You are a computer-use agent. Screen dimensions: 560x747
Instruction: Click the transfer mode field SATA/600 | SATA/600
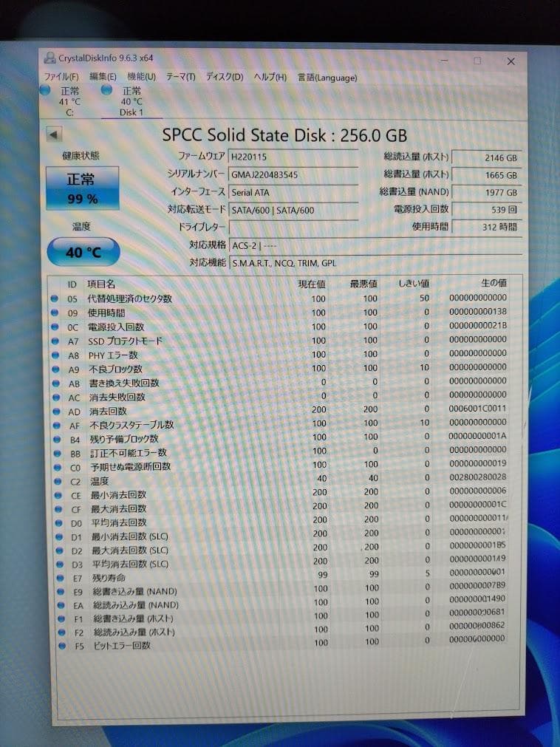[x=293, y=210]
